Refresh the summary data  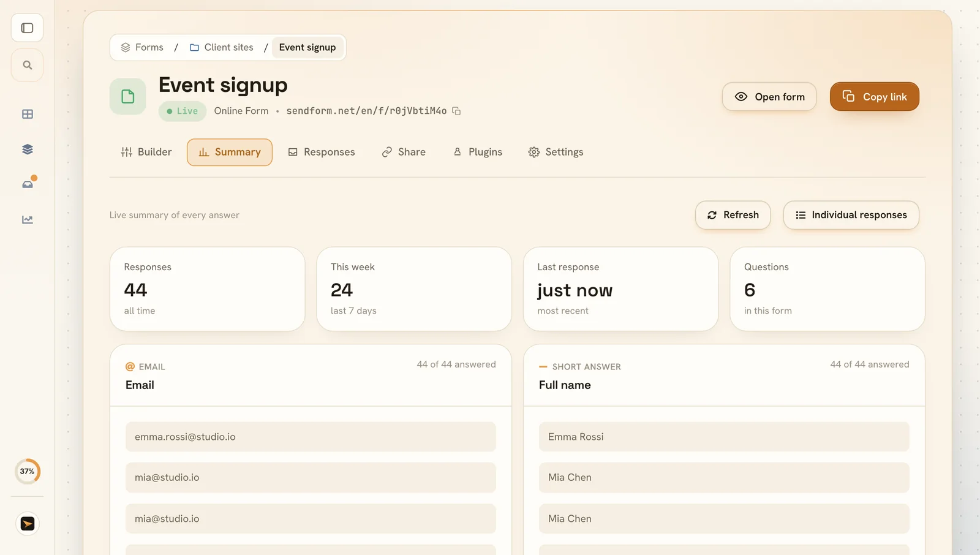pyautogui.click(x=733, y=215)
